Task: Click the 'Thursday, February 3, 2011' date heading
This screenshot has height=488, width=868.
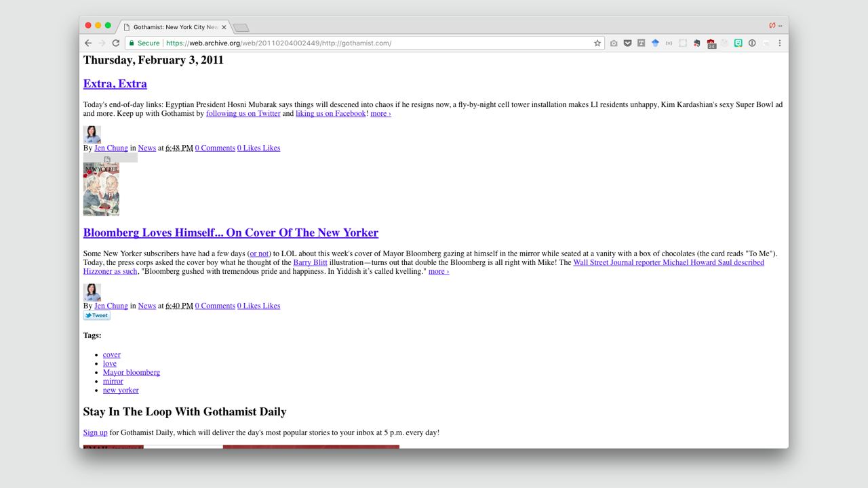Action: pyautogui.click(x=153, y=60)
